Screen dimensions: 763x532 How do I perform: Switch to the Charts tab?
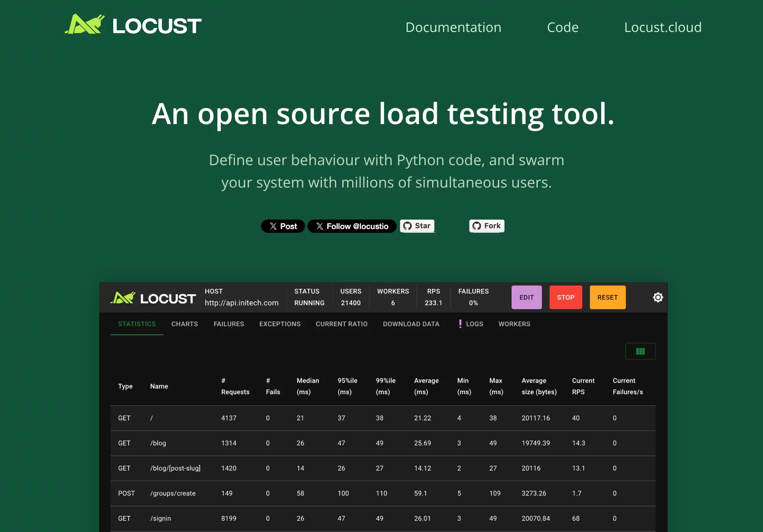point(185,324)
